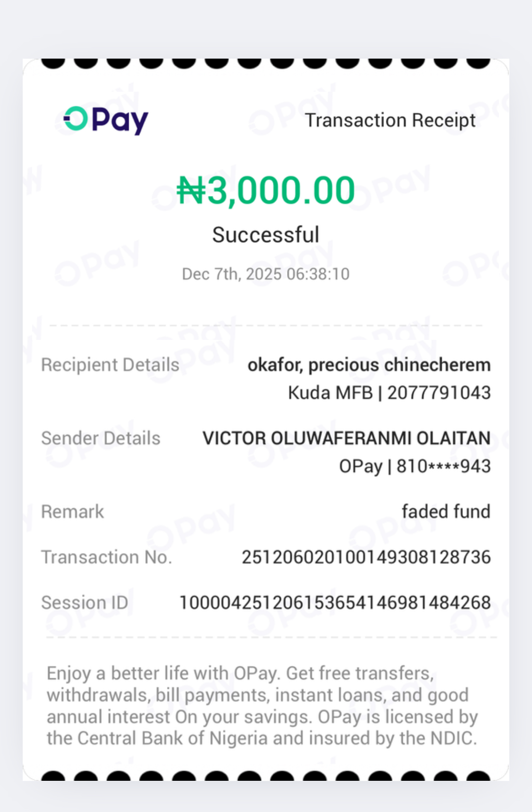532x812 pixels.
Task: Select the transaction number ending in 8736
Action: (x=366, y=557)
